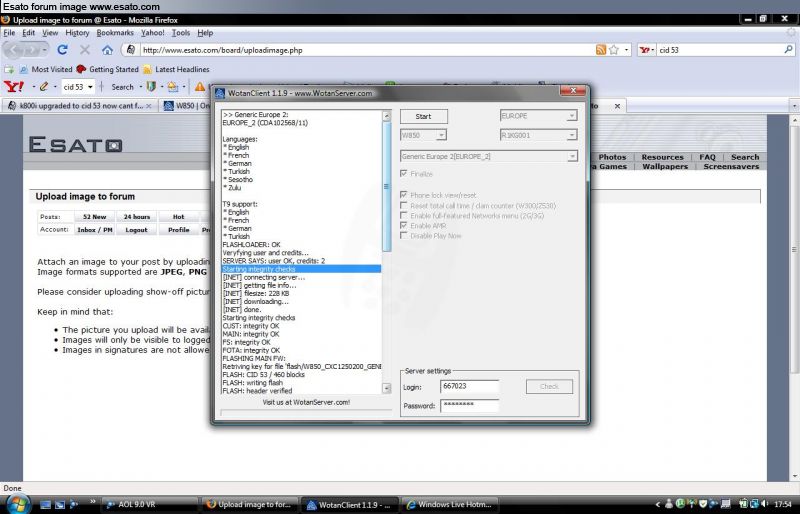Open the Latest Headlines feed bookmark
The height and width of the screenshot is (514, 800).
coord(176,69)
